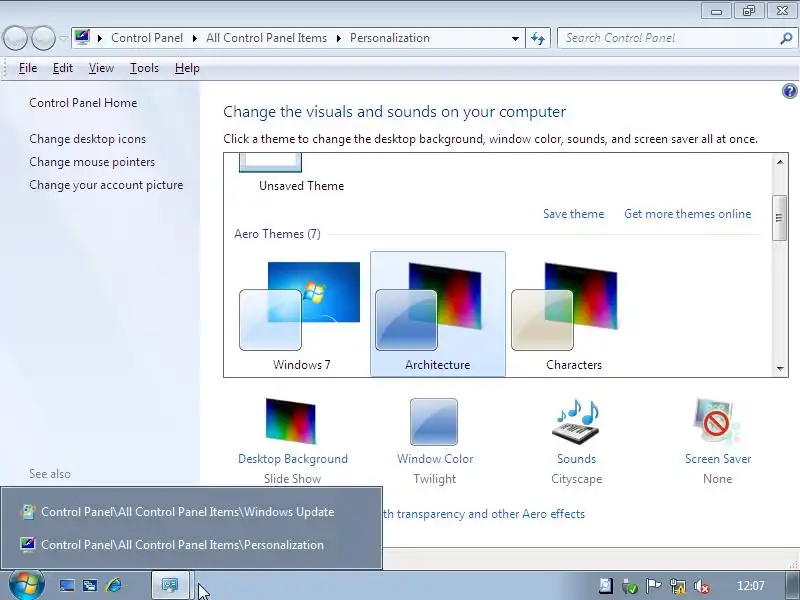Image resolution: width=800 pixels, height=600 pixels.
Task: Open the File menu
Action: coord(28,68)
